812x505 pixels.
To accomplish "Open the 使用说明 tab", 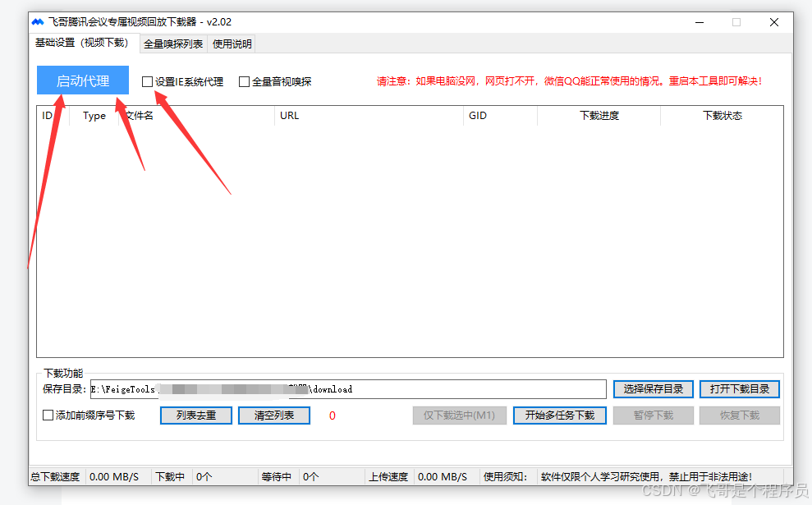I will click(x=232, y=44).
